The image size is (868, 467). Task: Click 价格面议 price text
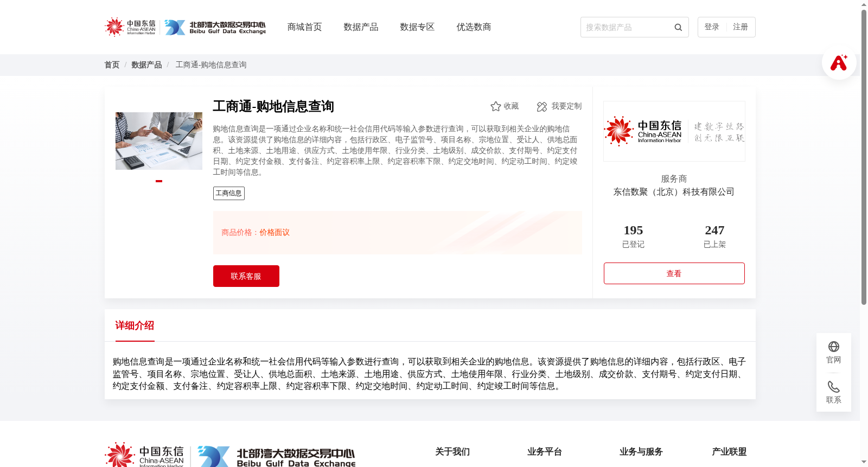click(x=275, y=233)
